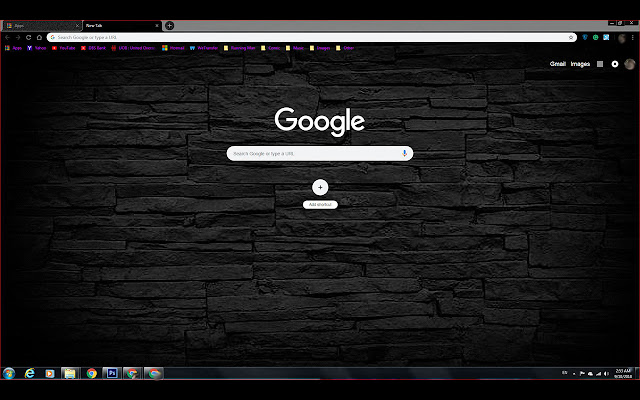Open the DBS Bank bookmark
This screenshot has width=640, height=400.
pos(93,48)
